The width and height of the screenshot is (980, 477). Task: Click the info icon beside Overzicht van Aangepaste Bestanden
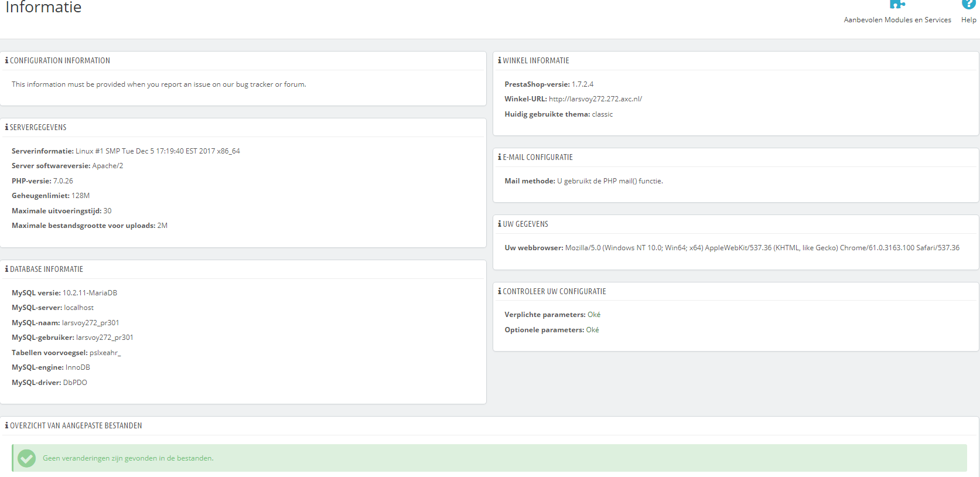click(x=6, y=425)
